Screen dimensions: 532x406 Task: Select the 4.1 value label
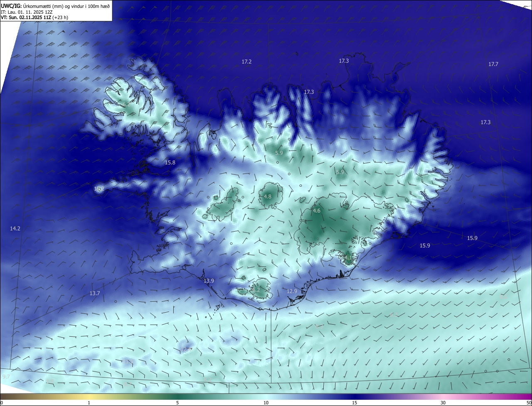(348, 257)
